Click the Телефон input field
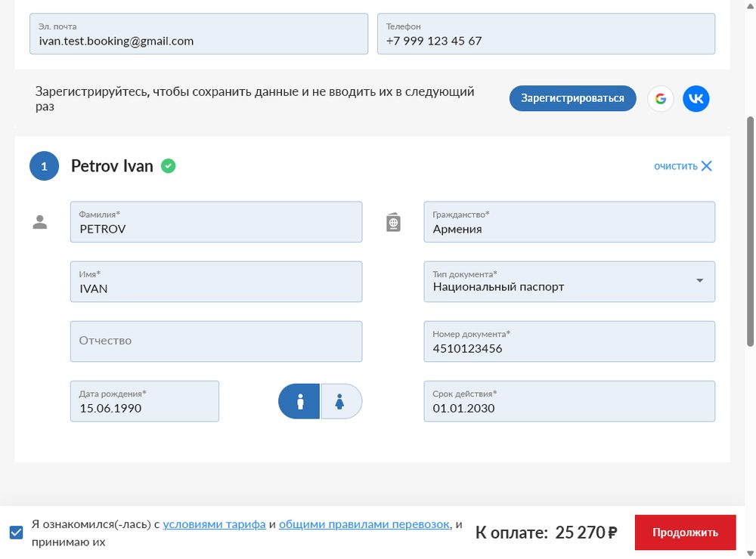The image size is (756, 559). tap(546, 34)
